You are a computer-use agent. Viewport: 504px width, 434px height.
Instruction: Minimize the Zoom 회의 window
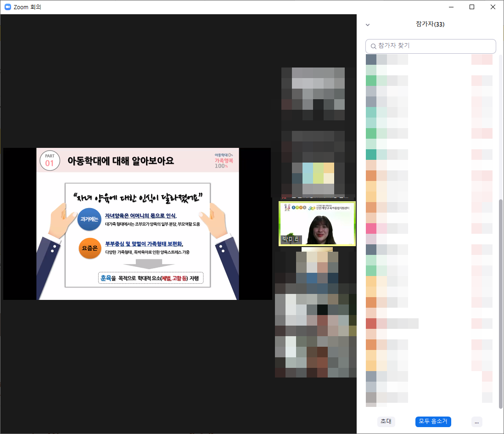pos(451,7)
